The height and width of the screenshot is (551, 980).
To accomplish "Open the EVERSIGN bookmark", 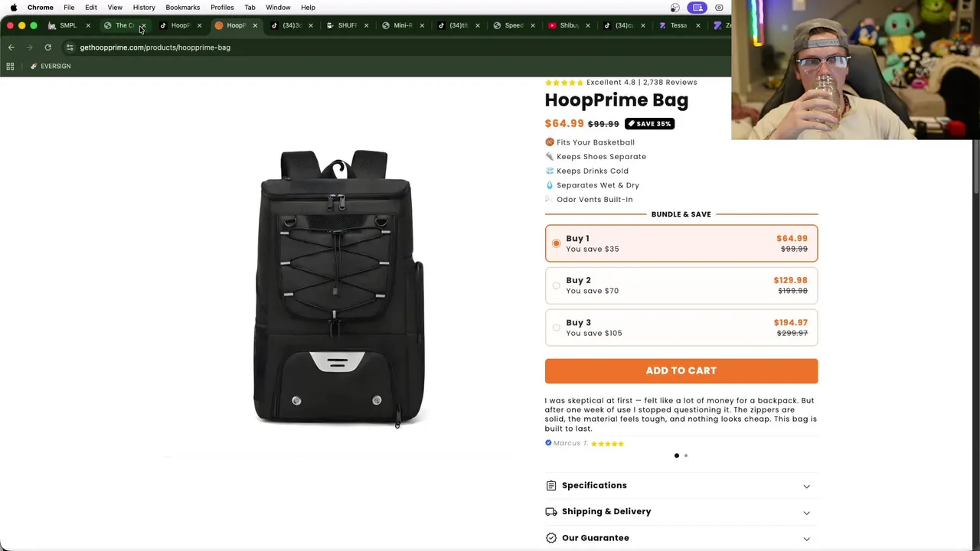I will pyautogui.click(x=50, y=67).
